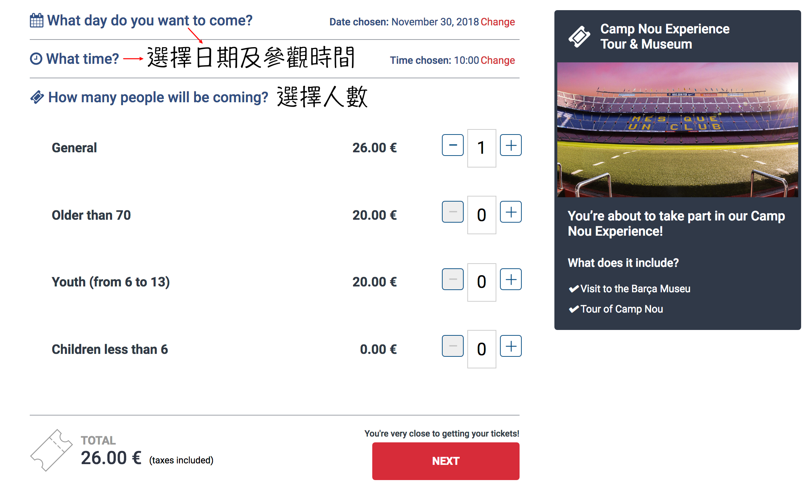
Task: Click the ticket outline icon beside TOTAL
Action: click(51, 450)
